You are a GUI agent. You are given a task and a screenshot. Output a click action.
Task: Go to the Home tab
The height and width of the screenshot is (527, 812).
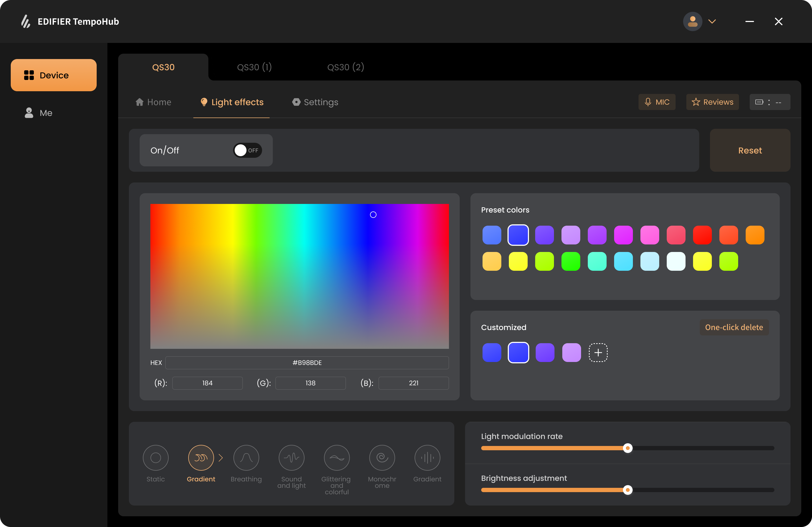(153, 102)
